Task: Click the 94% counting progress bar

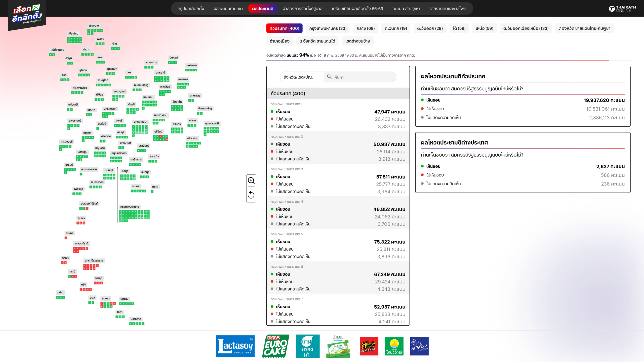Action: point(448,61)
